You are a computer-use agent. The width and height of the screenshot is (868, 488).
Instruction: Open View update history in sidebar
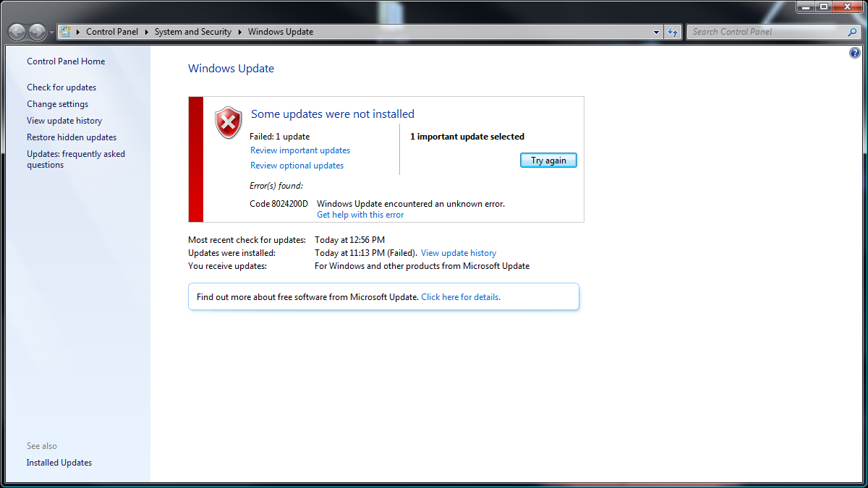64,121
